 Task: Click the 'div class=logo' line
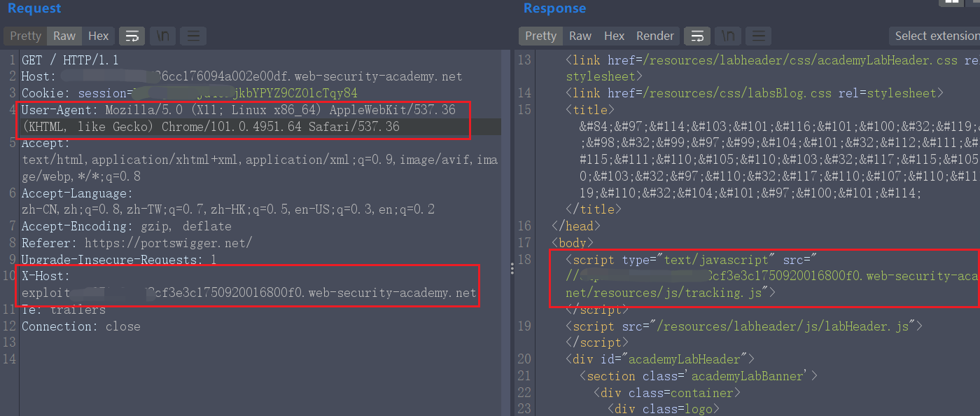664,409
